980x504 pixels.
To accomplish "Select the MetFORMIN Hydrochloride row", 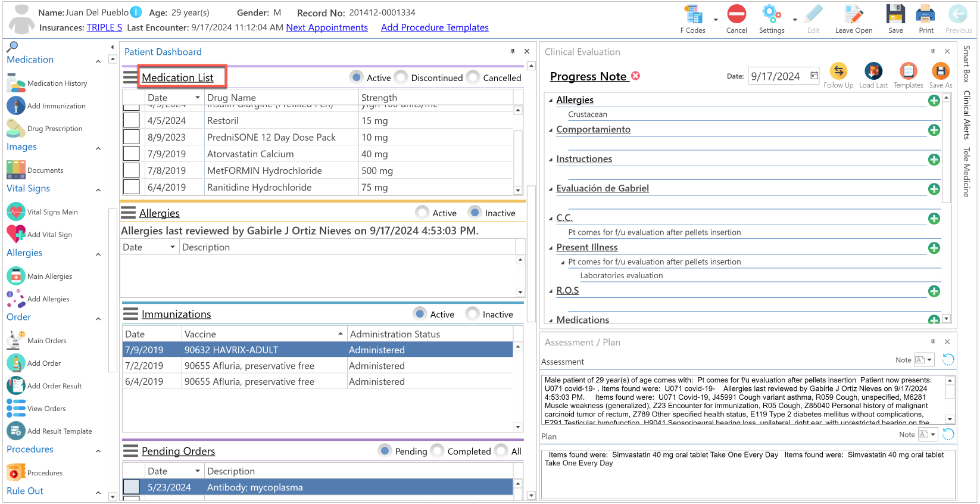I will [318, 170].
